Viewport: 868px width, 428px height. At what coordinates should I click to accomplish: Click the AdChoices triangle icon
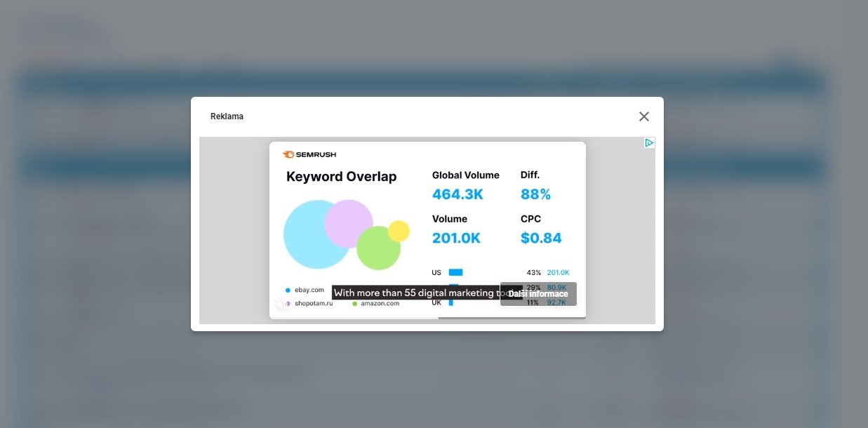click(649, 142)
